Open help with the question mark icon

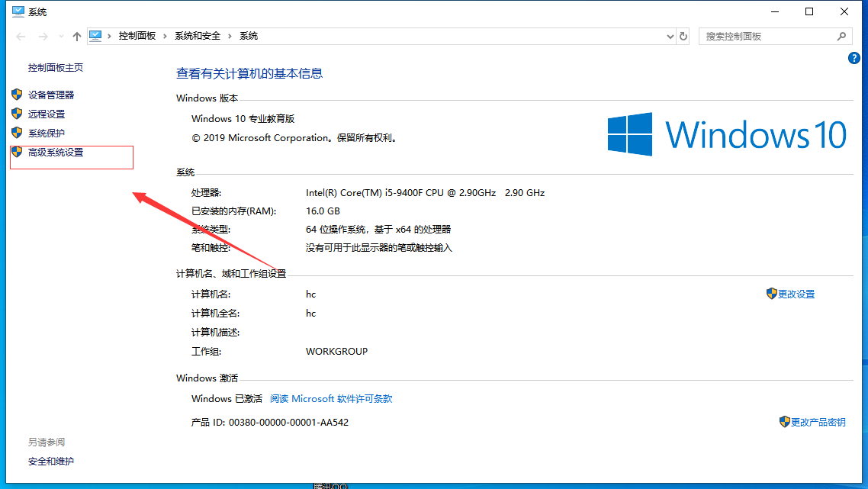854,58
